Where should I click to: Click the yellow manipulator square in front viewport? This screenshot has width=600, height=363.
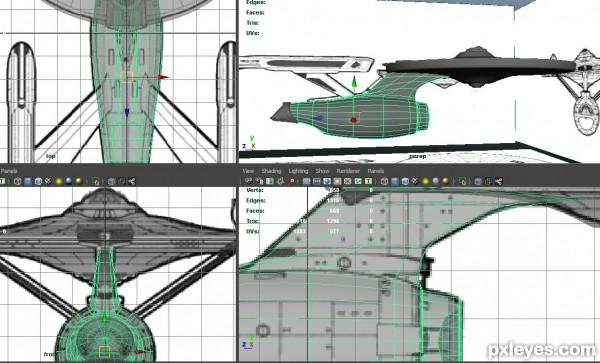click(x=104, y=352)
